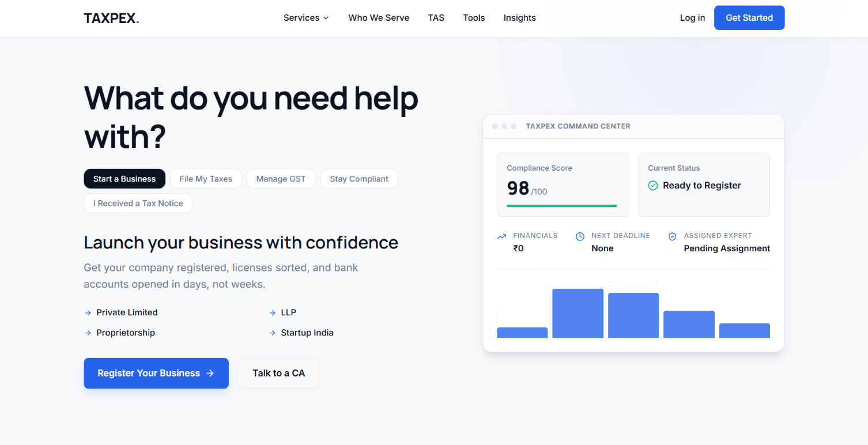
Task: Click the arrow icon beside Startup India
Action: (273, 333)
